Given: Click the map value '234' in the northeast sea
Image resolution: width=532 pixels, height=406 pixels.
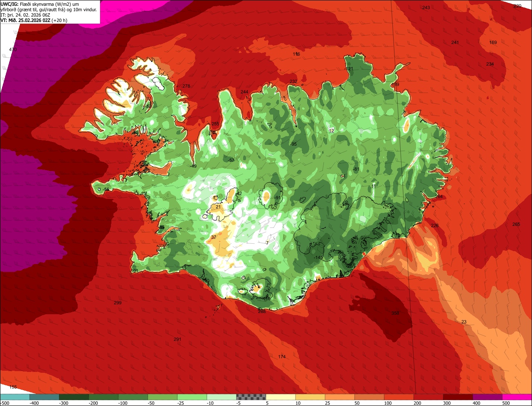Looking at the screenshot, I should (x=490, y=64).
